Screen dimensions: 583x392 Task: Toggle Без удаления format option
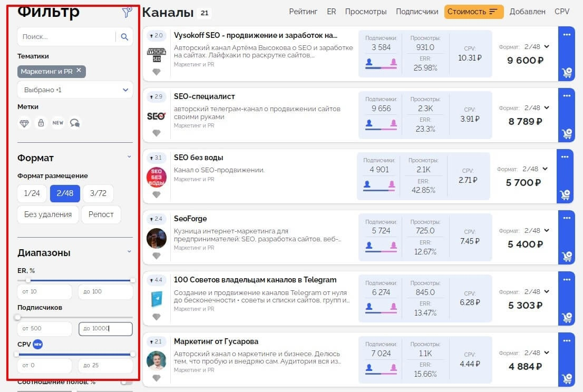coord(48,214)
